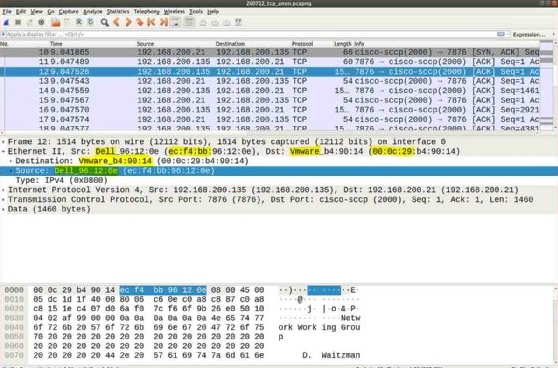Open the Go menu

(x=51, y=12)
